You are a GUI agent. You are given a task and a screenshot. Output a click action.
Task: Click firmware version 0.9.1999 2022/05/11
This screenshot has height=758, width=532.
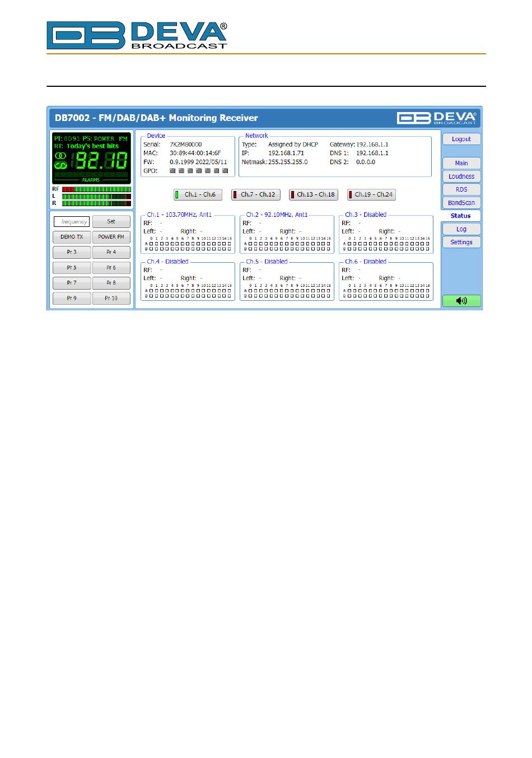[x=199, y=162]
